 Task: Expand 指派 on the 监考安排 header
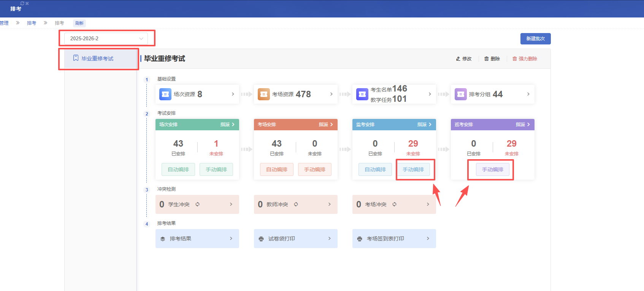[424, 125]
